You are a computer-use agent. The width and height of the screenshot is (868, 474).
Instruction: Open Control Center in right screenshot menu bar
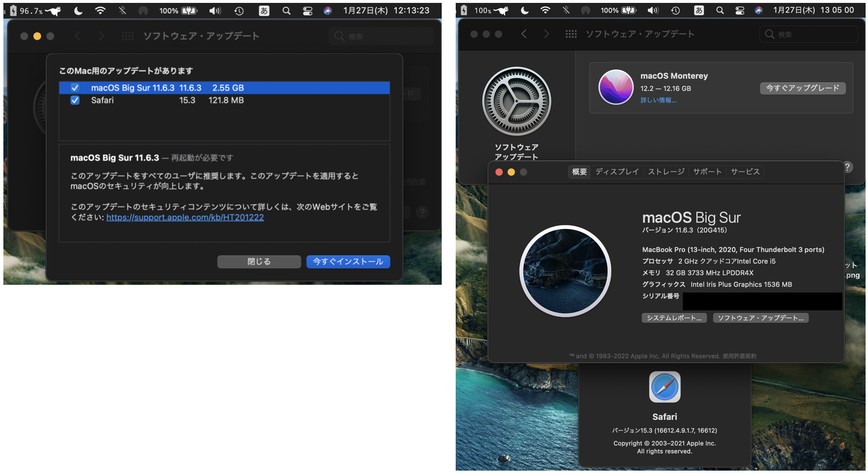tap(740, 10)
